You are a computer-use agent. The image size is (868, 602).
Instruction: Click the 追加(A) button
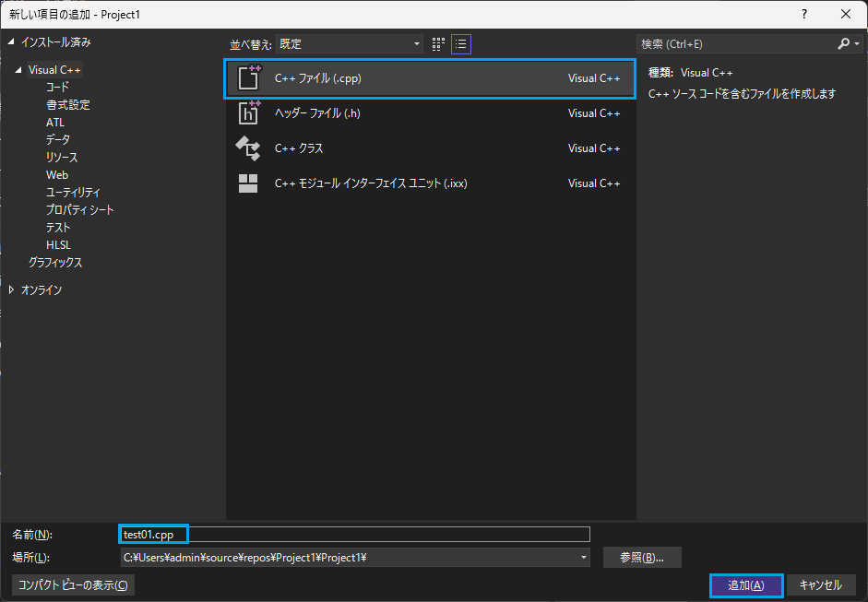[745, 585]
